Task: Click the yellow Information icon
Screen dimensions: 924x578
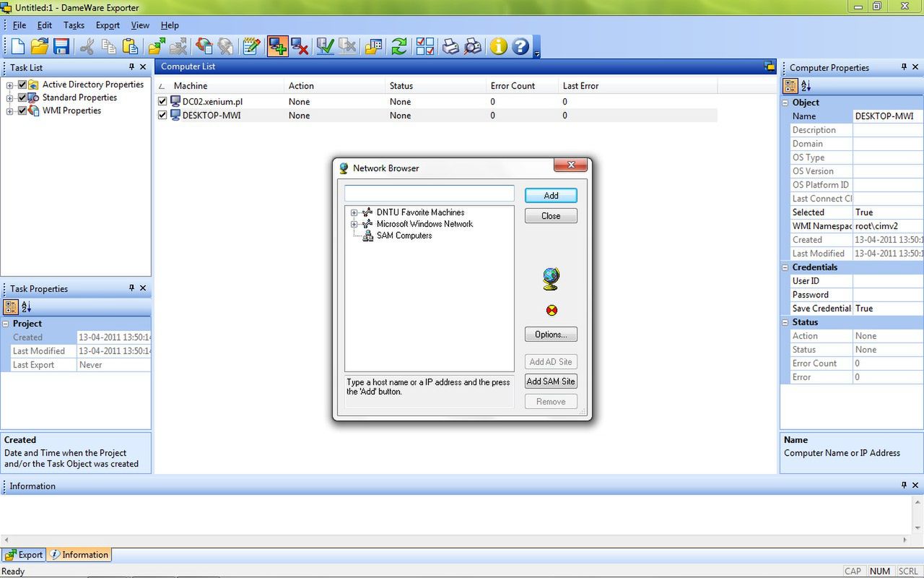Action: pyautogui.click(x=499, y=46)
